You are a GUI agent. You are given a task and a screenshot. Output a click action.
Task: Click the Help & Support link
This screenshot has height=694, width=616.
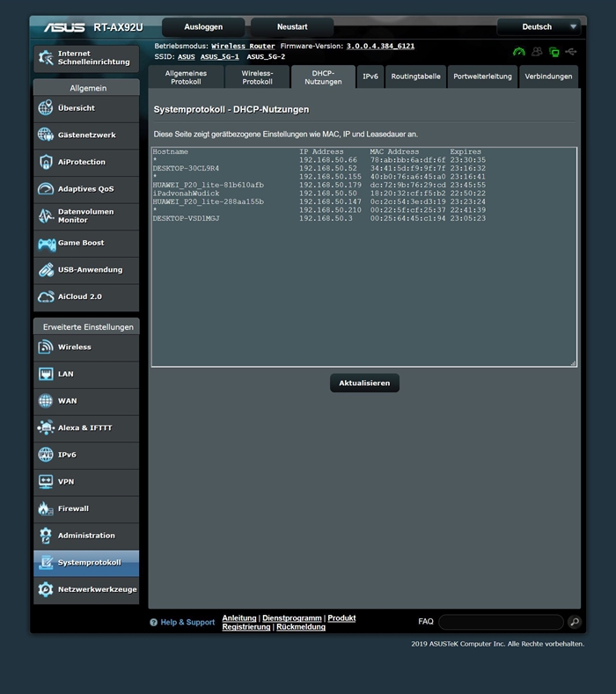[187, 622]
